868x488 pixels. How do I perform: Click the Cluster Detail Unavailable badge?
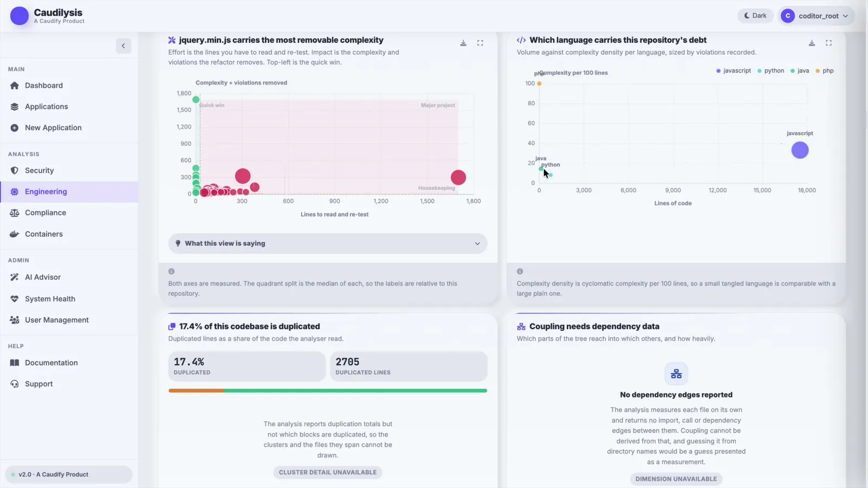point(328,472)
